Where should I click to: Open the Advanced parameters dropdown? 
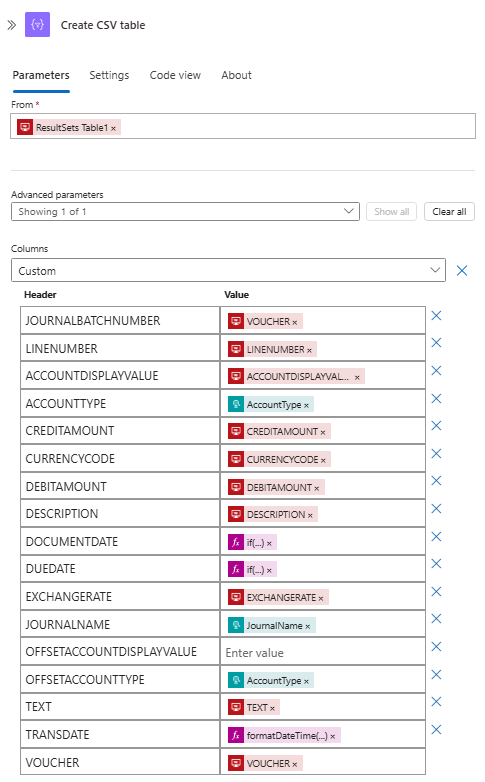[x=185, y=211]
